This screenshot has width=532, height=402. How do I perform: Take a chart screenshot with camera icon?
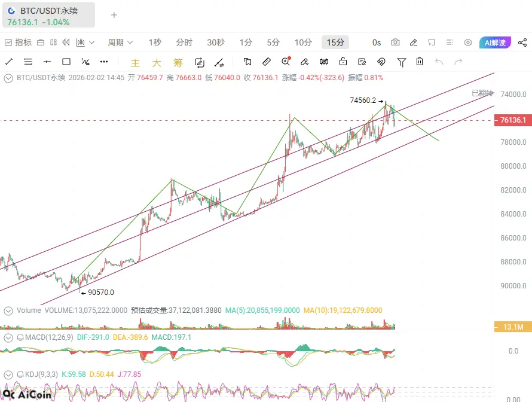coord(395,42)
